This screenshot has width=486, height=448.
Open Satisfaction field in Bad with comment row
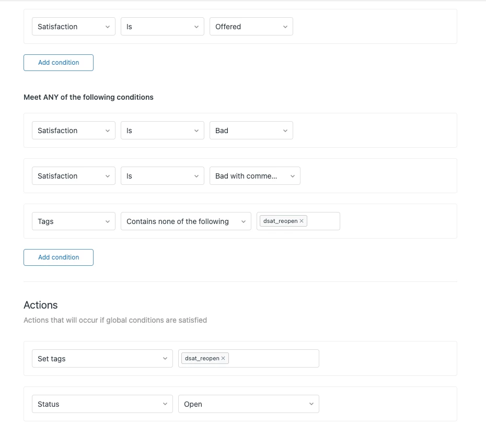(73, 176)
